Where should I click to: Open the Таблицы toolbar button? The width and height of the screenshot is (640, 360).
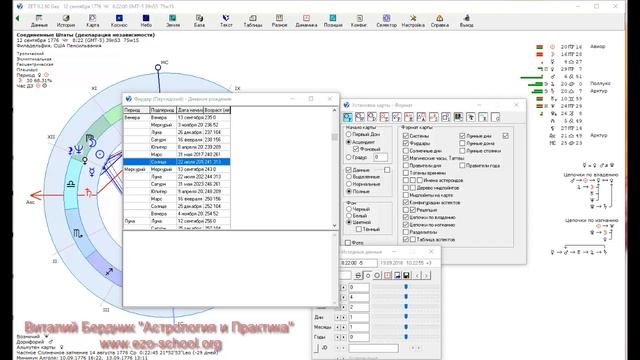pos(253,21)
